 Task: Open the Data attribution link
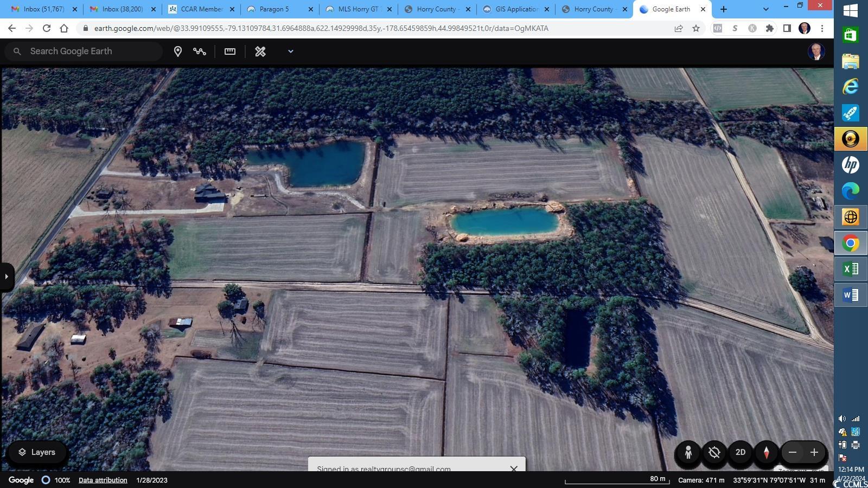(103, 480)
